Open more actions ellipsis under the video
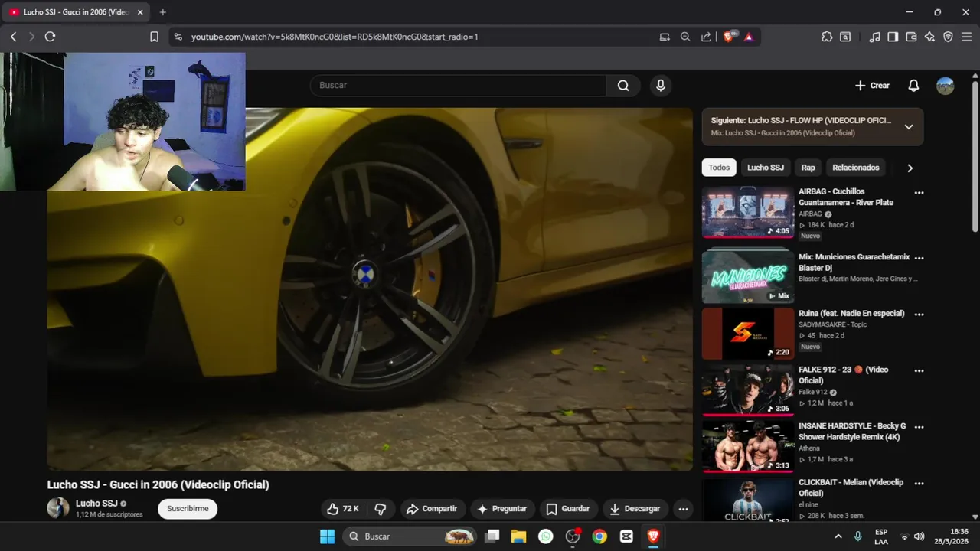This screenshot has height=551, width=980. tap(683, 509)
